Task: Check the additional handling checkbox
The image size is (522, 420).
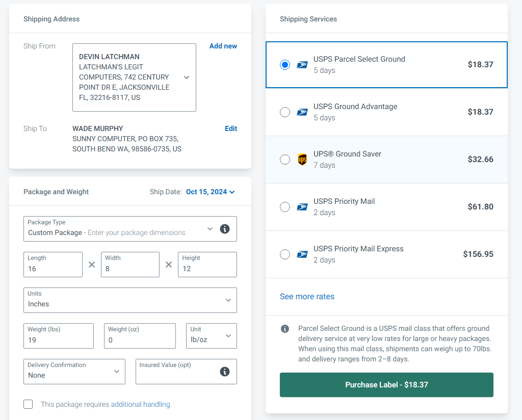Action: pyautogui.click(x=29, y=404)
